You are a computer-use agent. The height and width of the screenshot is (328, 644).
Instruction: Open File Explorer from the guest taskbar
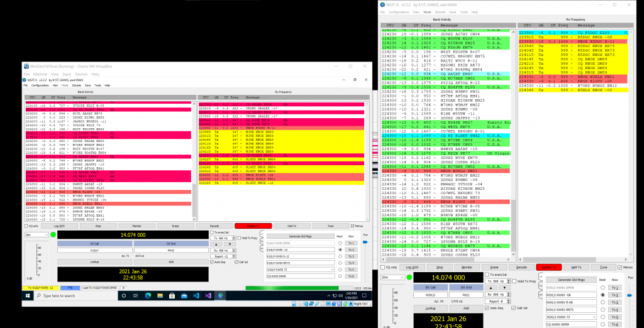click(160, 295)
